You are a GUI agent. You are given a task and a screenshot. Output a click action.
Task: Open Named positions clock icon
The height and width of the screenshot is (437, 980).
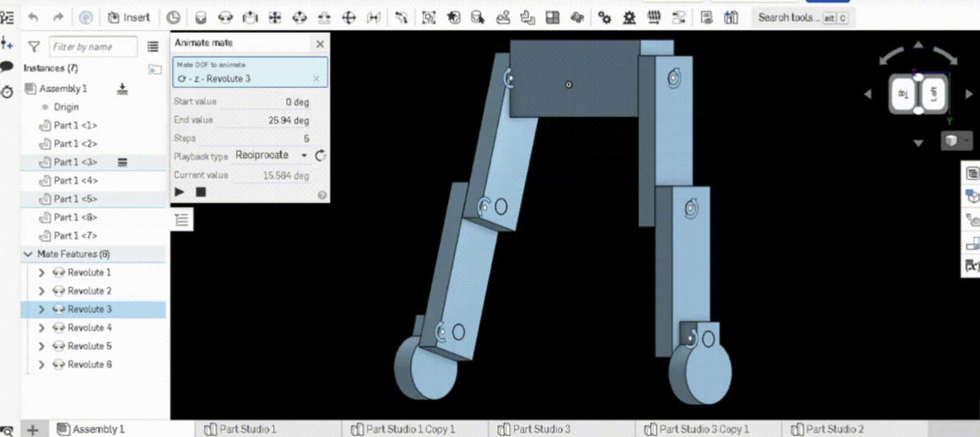coord(173,17)
